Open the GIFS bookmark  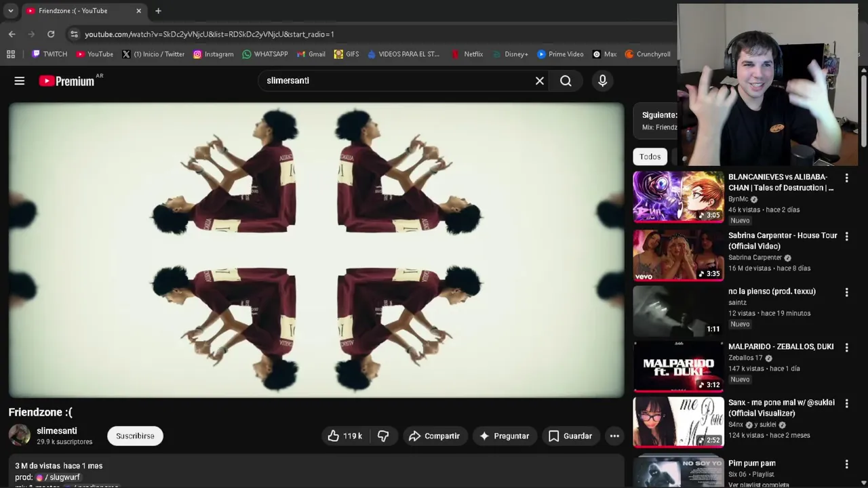click(347, 54)
